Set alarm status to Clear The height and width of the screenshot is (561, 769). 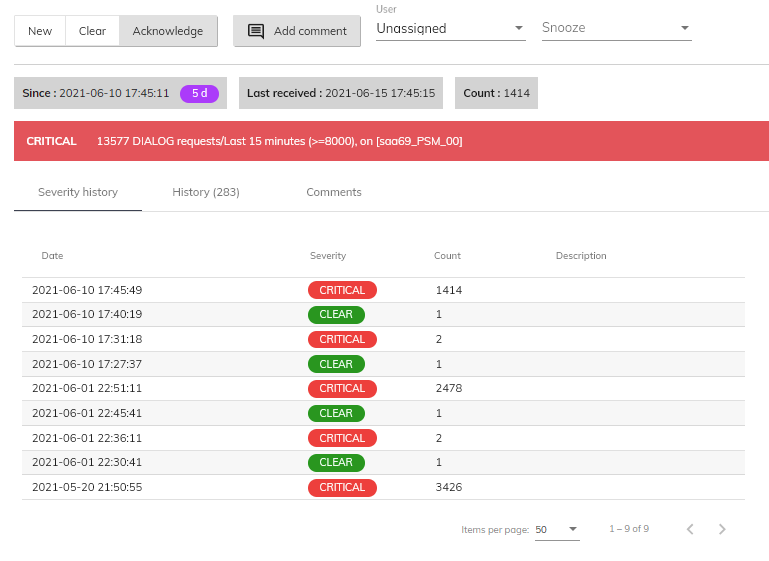[x=92, y=31]
